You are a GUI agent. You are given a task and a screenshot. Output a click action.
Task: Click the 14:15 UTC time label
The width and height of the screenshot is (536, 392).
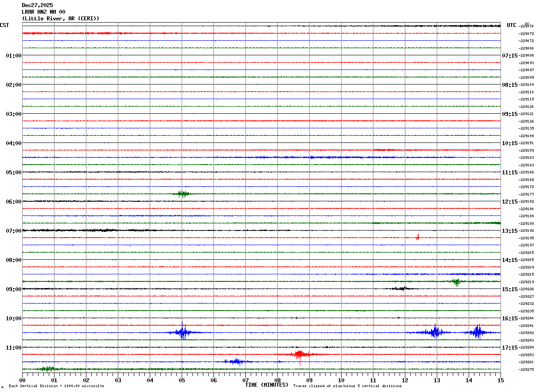point(509,260)
